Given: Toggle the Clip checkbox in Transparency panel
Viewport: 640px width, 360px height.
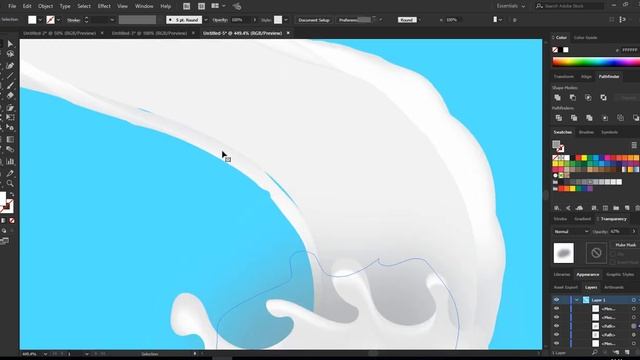Looking at the screenshot, I should pyautogui.click(x=613, y=254).
